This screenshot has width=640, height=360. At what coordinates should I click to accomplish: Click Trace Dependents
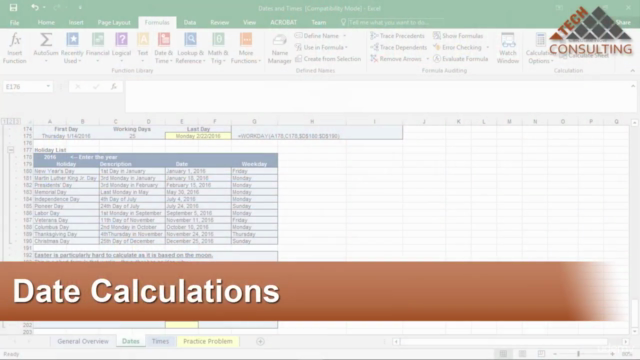click(x=398, y=47)
